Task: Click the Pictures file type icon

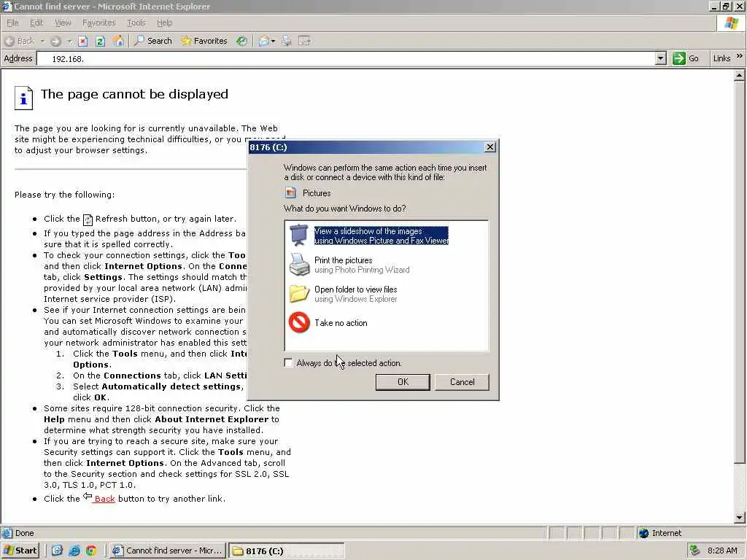Action: click(290, 192)
